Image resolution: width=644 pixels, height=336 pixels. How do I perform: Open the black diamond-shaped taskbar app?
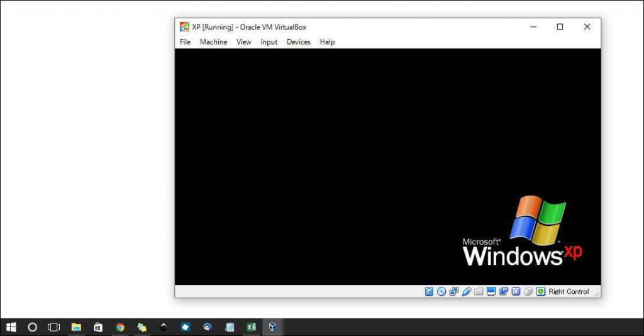[x=164, y=327]
